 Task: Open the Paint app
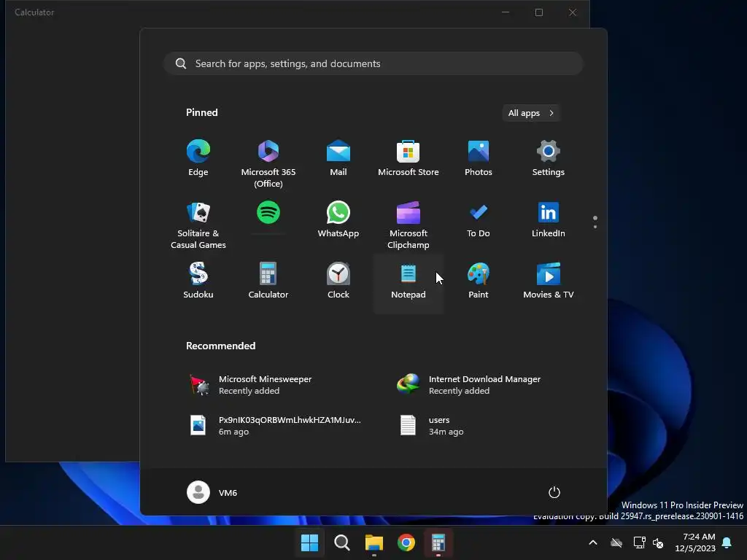coord(479,281)
